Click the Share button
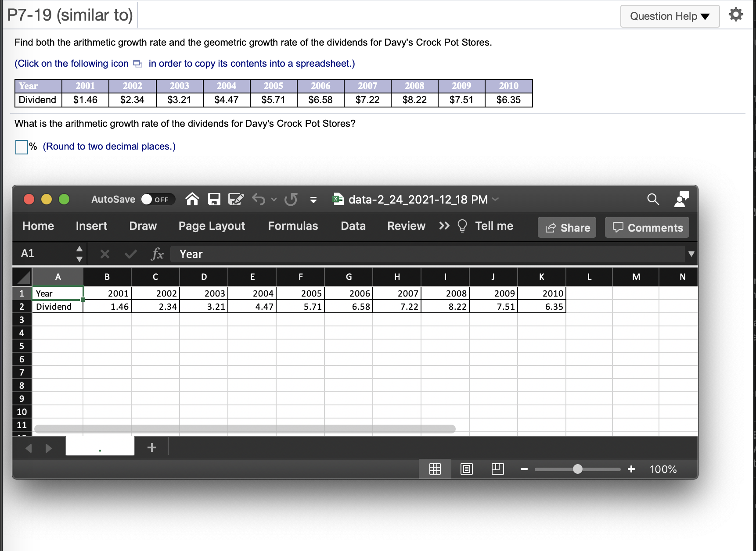This screenshot has width=756, height=551. pos(567,227)
